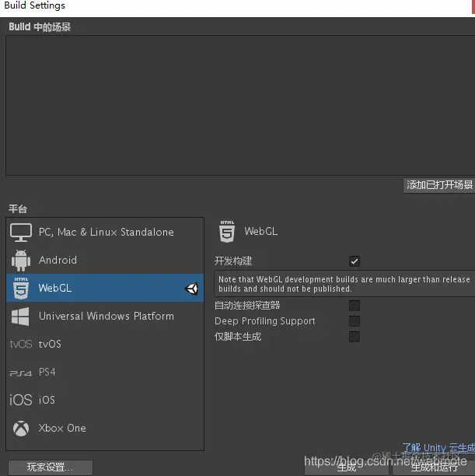Click the WebGL development builds note
Image resolution: width=475 pixels, height=476 pixels.
344,284
